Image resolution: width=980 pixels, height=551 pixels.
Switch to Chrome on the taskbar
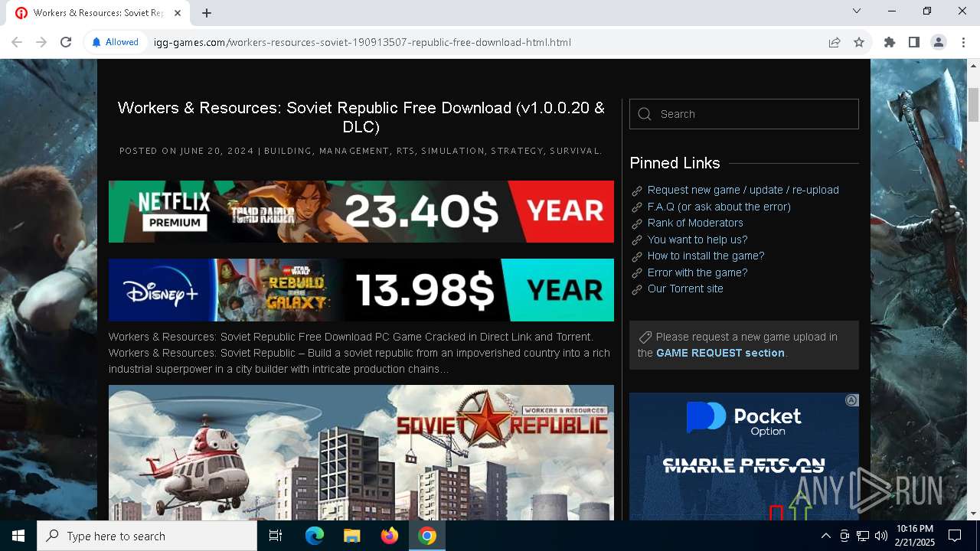pos(427,536)
